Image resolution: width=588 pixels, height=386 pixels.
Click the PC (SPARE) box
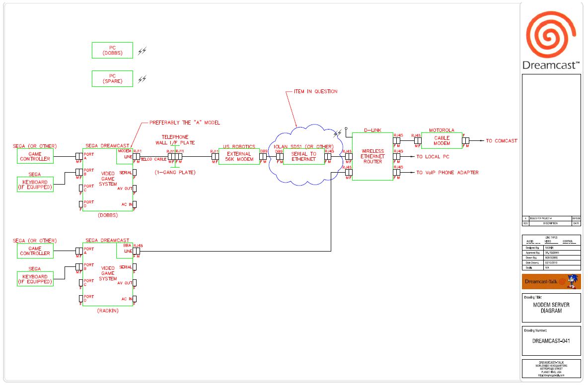[x=113, y=79]
